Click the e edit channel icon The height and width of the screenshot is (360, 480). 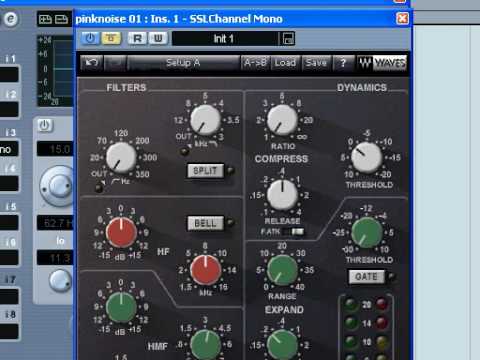[x=11, y=19]
